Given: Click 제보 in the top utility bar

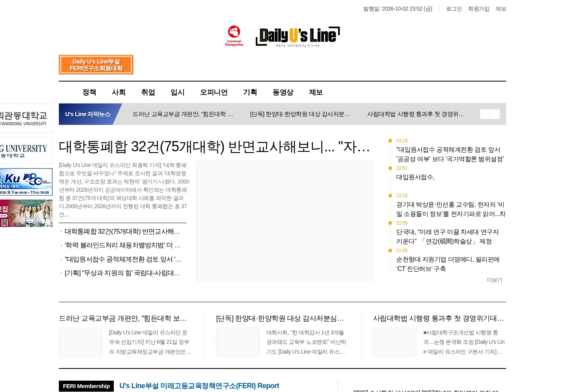Looking at the screenshot, I should click(x=501, y=9).
